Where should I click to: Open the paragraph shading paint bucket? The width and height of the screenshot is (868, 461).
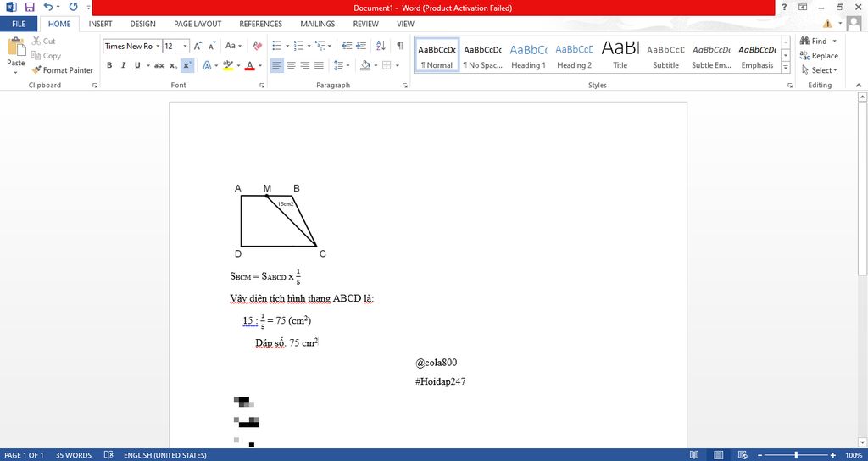(x=364, y=65)
